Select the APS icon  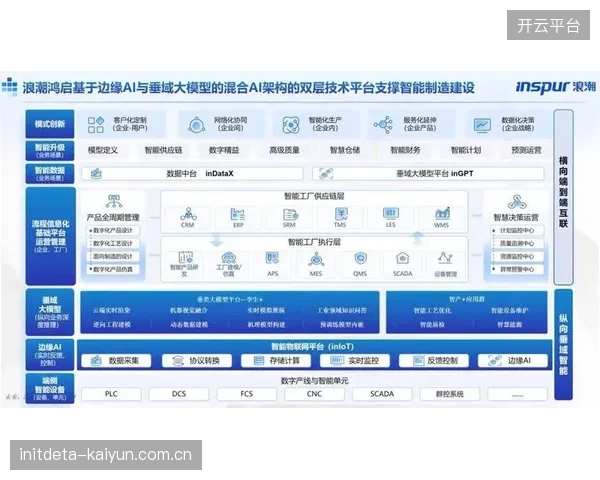(x=272, y=258)
